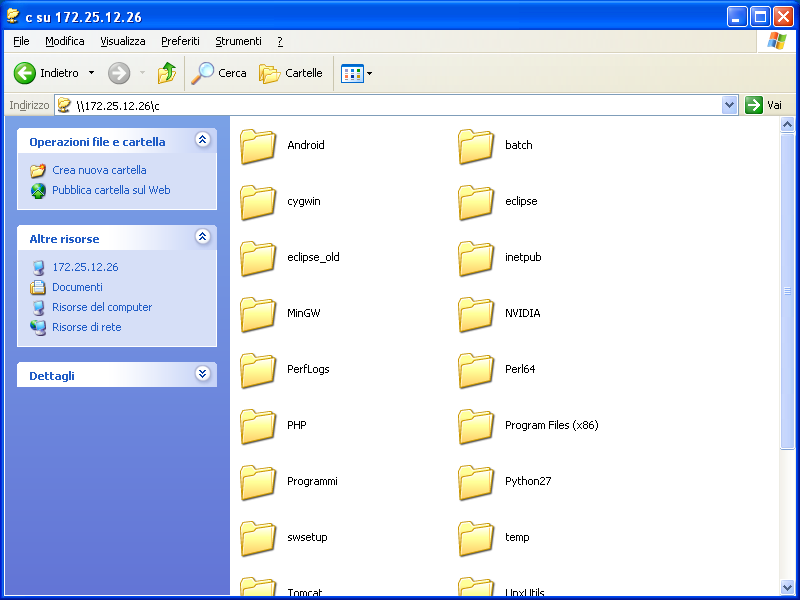Open the 172.25.12.26 computer link
The image size is (800, 600).
(x=85, y=267)
